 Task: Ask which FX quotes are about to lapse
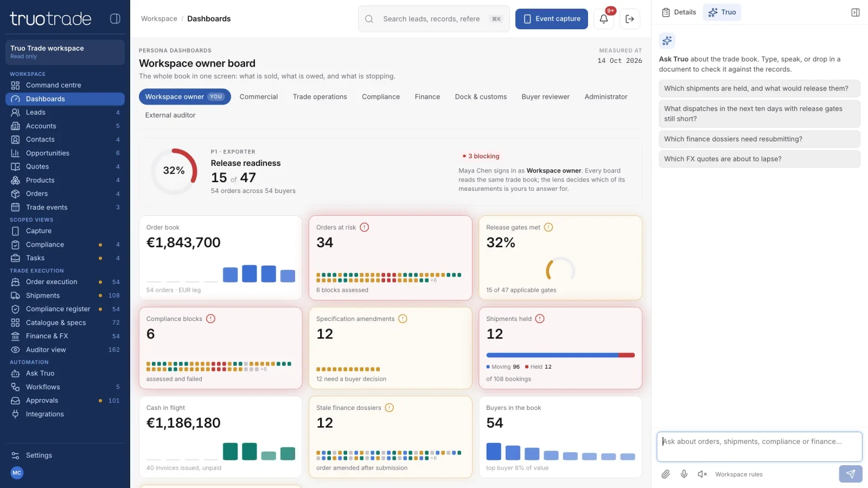coord(759,159)
